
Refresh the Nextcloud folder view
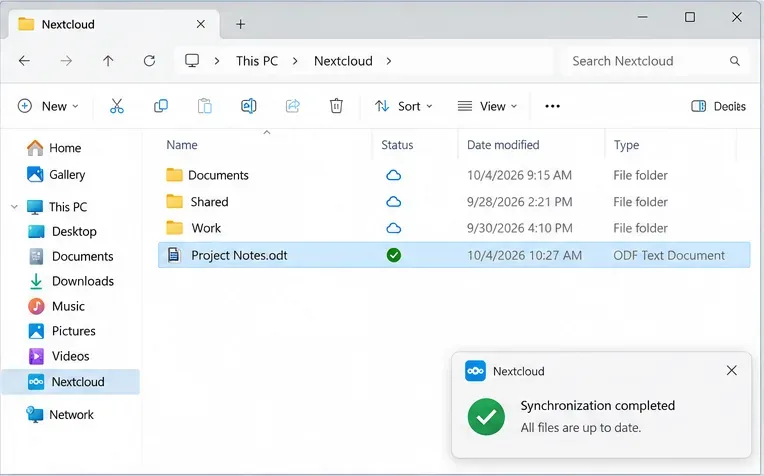pyautogui.click(x=150, y=61)
